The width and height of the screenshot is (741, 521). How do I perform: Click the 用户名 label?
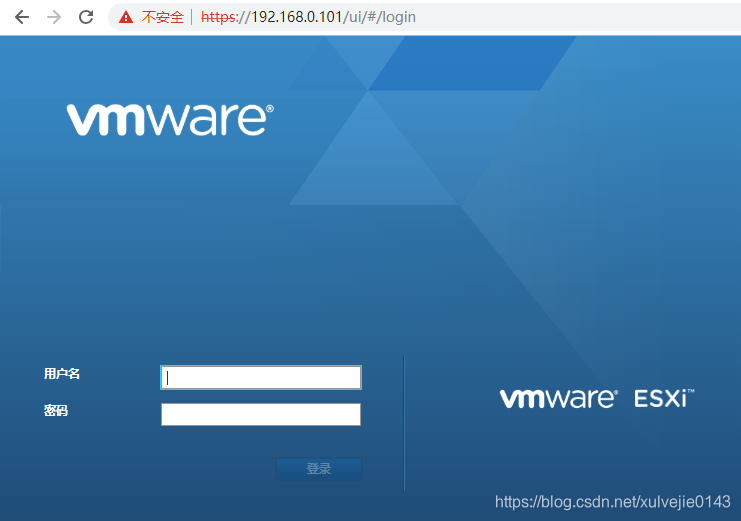(62, 373)
